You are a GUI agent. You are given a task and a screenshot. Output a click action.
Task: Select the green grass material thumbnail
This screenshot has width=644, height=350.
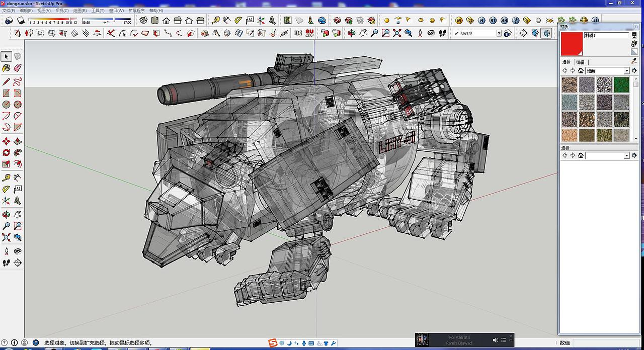tap(621, 84)
